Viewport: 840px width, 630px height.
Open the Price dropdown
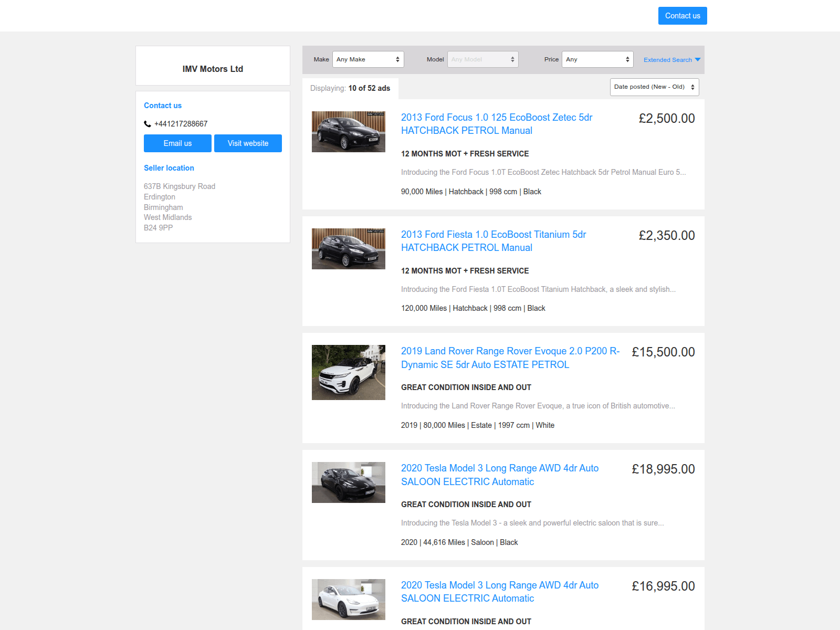point(597,59)
